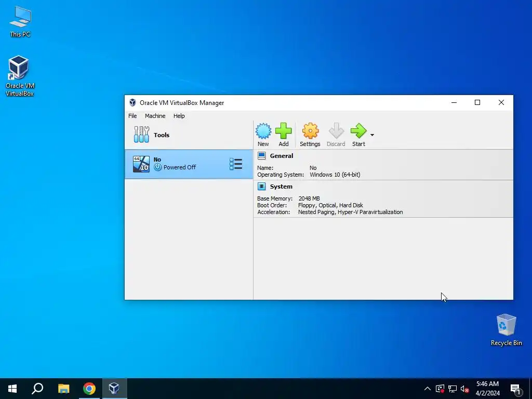Open the Machine menu

[x=155, y=116]
